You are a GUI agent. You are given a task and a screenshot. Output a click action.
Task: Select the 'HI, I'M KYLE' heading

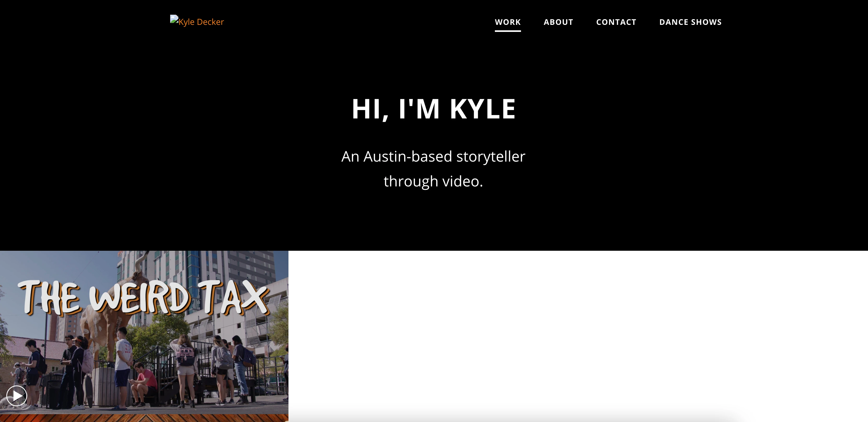(434, 109)
